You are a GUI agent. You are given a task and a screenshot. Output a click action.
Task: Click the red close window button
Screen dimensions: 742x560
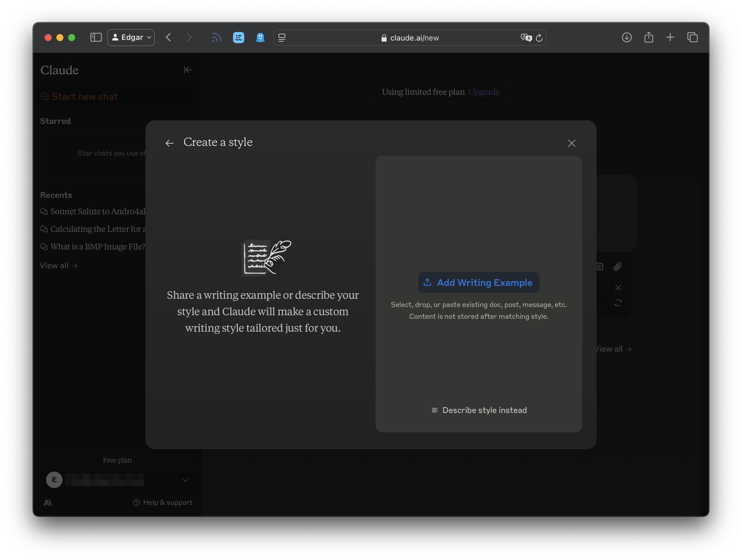click(x=48, y=38)
